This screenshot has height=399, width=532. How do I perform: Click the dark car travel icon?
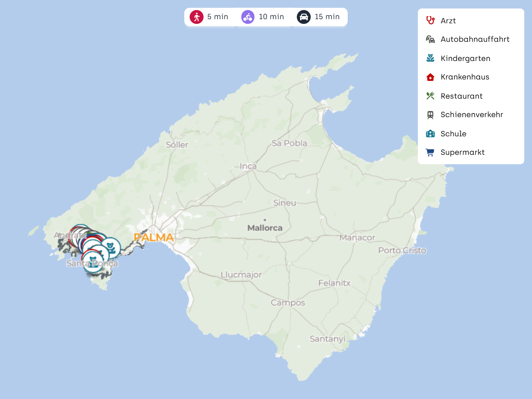(304, 17)
